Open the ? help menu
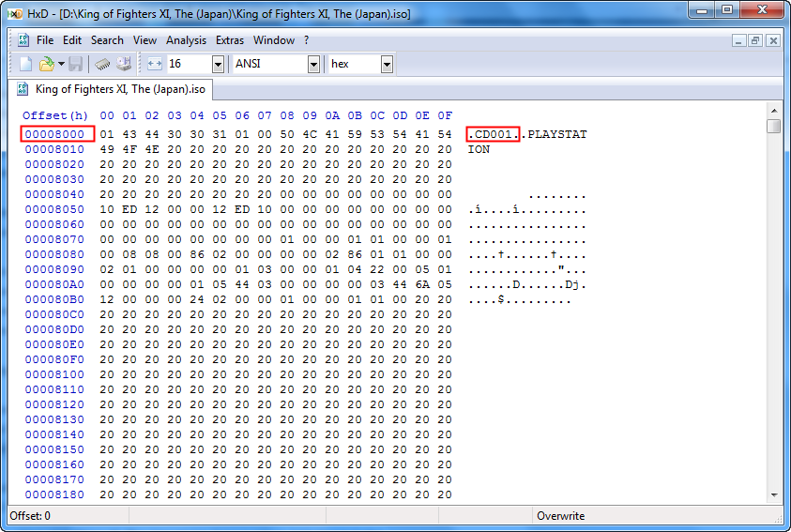 point(306,40)
